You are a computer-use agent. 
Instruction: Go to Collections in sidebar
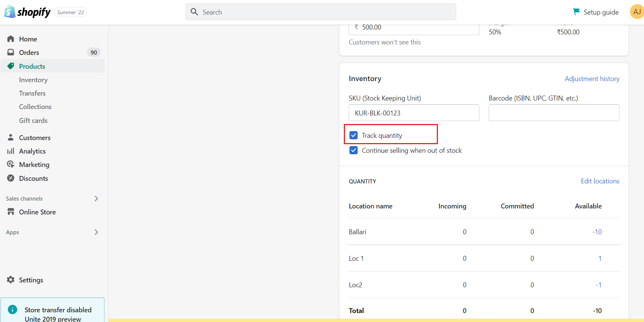[x=35, y=107]
